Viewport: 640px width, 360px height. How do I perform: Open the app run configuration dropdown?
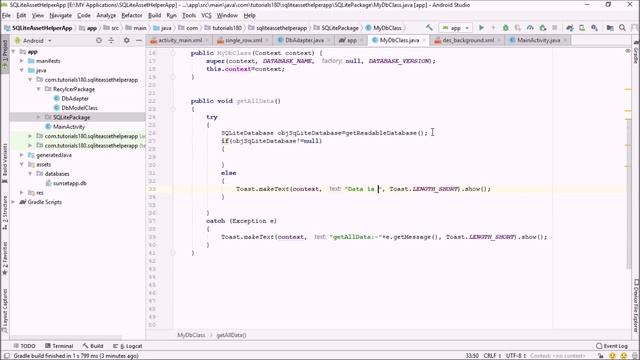[455, 28]
